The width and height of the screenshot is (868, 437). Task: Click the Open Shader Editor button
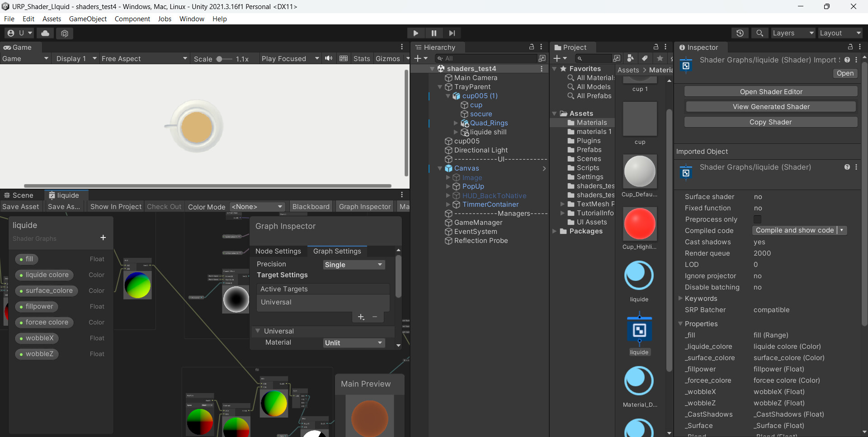(770, 91)
